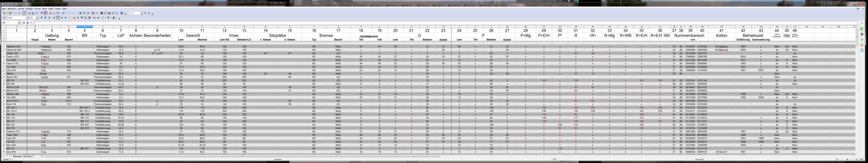Select the Datensatz sheet tab
Screen dimensions: 868x163
[x=17, y=156]
